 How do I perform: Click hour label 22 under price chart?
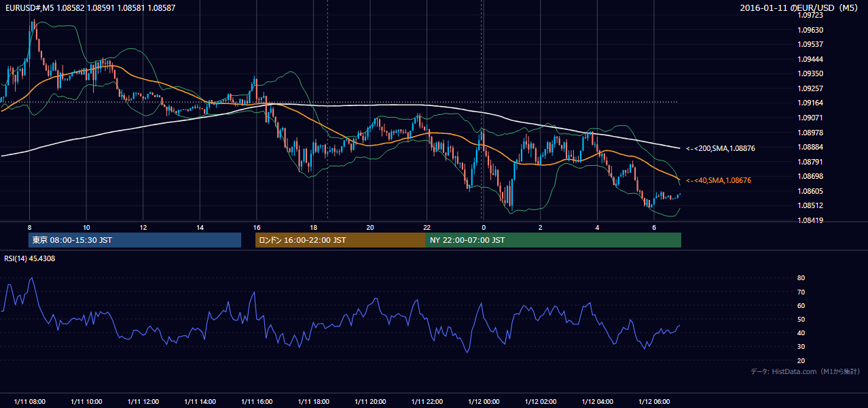(427, 227)
